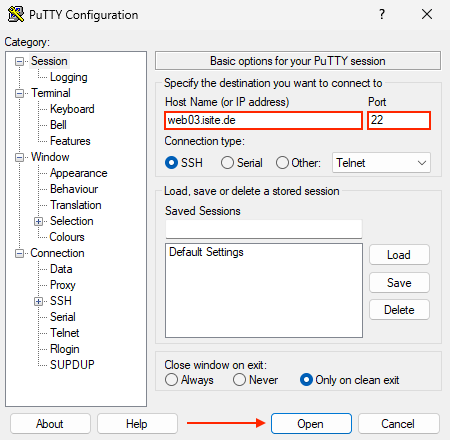Click the question mark help icon
Viewport: 450px width, 440px height.
(x=382, y=14)
